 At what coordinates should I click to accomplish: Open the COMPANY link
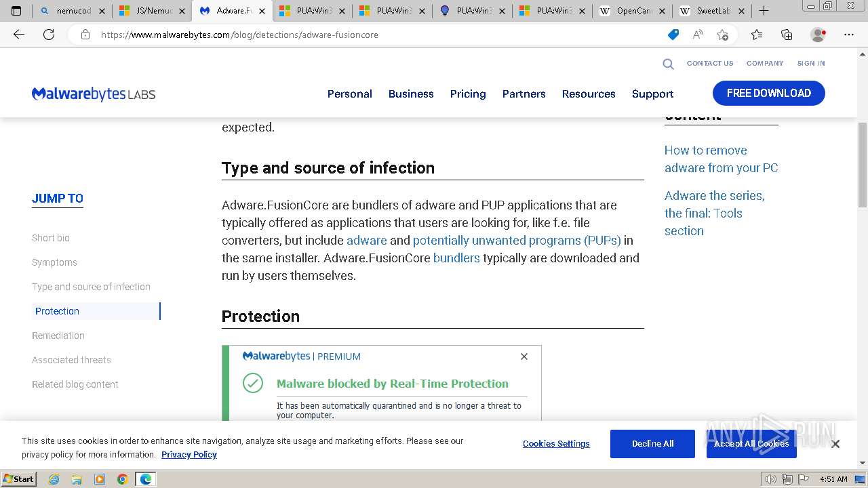pyautogui.click(x=765, y=63)
